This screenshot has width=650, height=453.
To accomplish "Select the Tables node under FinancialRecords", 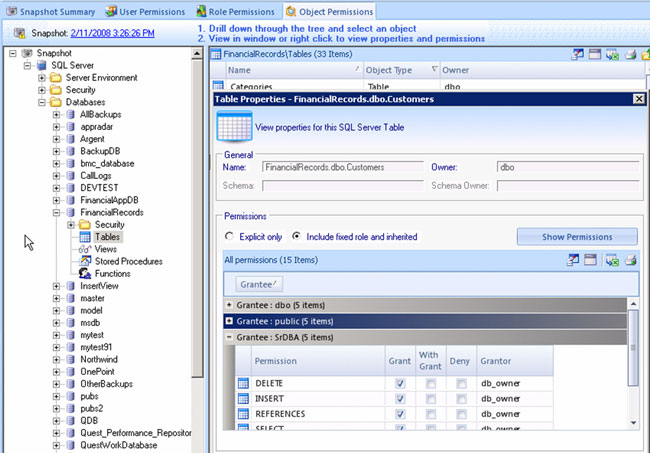I will pos(107,237).
